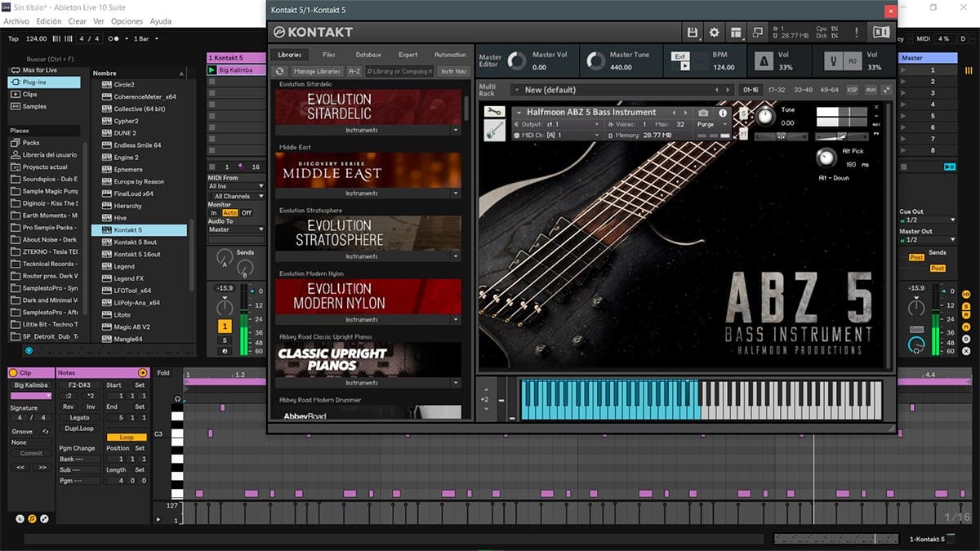This screenshot has width=980, height=551.
Task: Click the bass guitar instrument icon
Action: [x=494, y=131]
